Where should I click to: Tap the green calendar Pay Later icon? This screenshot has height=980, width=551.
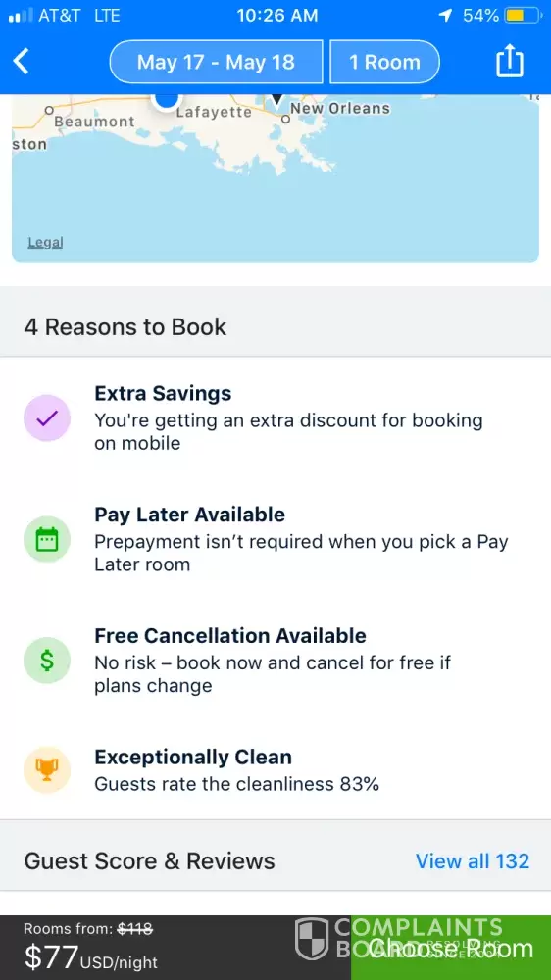tap(47, 539)
